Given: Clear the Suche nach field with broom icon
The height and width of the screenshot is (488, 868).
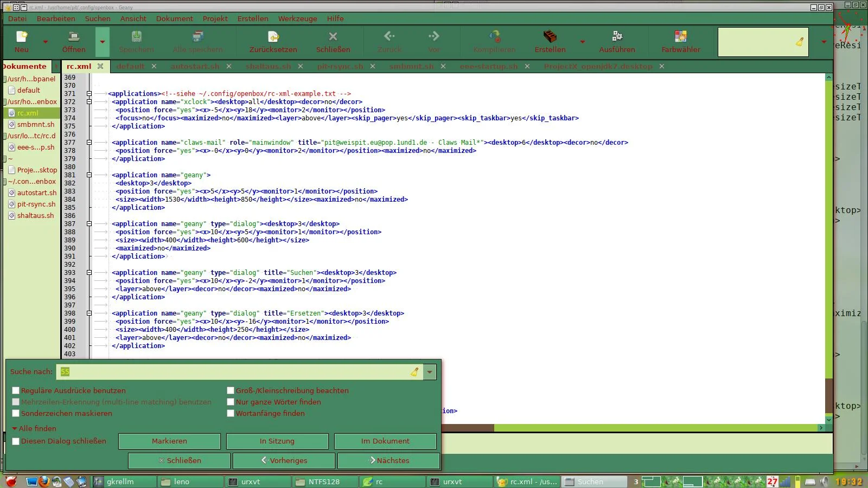Looking at the screenshot, I should tap(414, 372).
